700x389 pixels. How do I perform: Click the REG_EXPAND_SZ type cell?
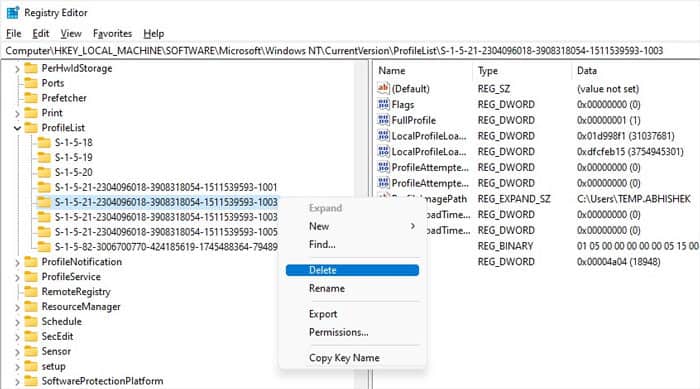(x=514, y=199)
